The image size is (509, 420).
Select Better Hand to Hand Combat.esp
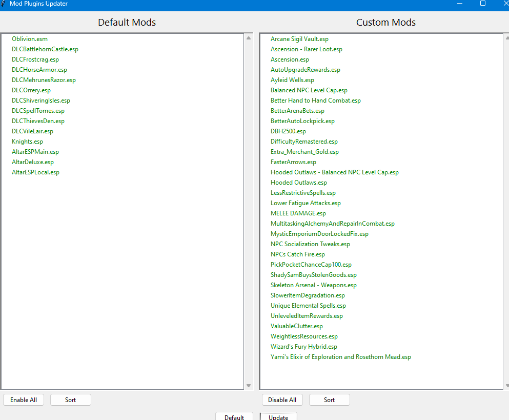coord(316,101)
